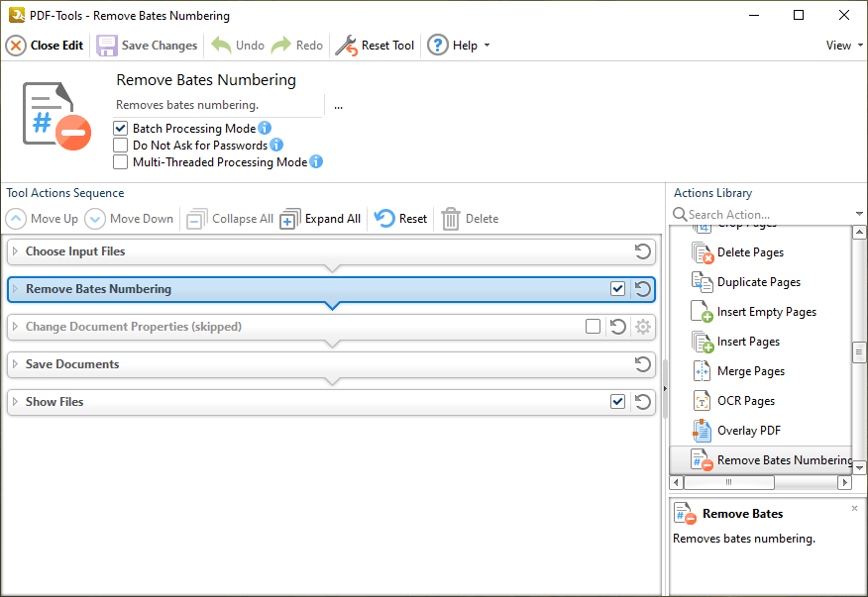Select the Merge Pages action icon
868x597 pixels.
click(702, 371)
